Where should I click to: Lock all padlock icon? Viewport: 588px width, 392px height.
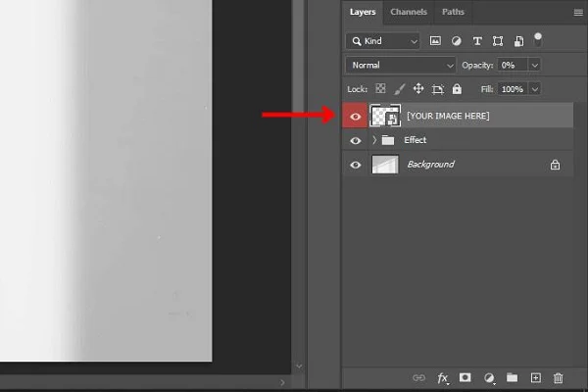pos(457,89)
